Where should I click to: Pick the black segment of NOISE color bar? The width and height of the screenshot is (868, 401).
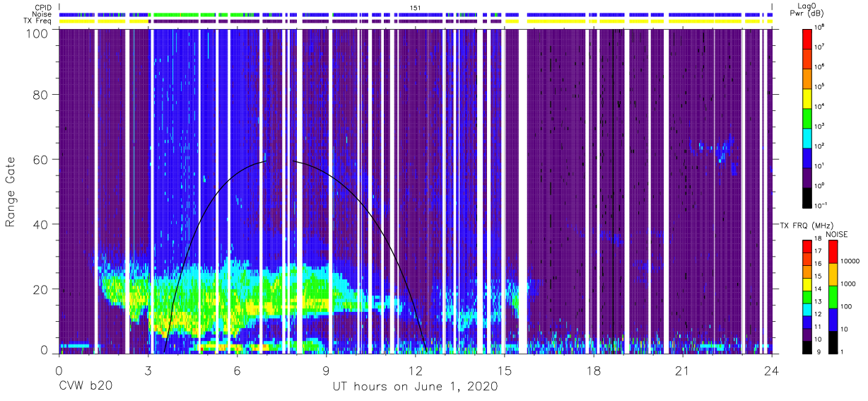pos(833,342)
